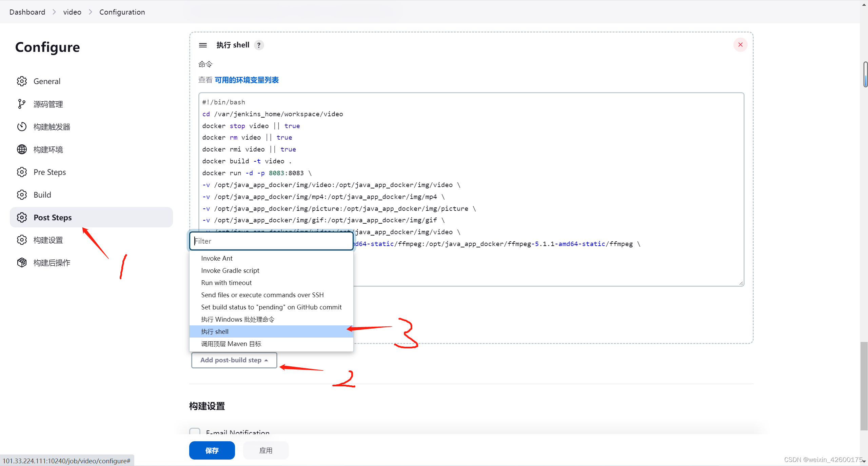
Task: Click the 构建环境 globe icon
Action: coord(22,149)
